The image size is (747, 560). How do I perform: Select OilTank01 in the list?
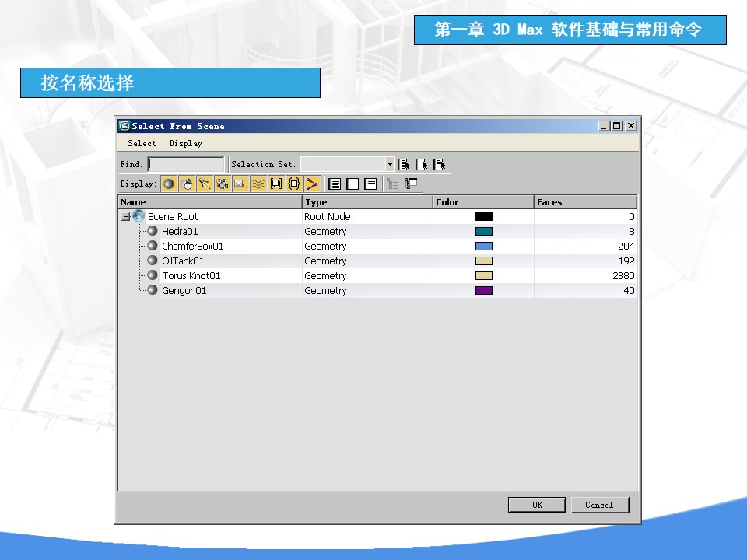[183, 261]
